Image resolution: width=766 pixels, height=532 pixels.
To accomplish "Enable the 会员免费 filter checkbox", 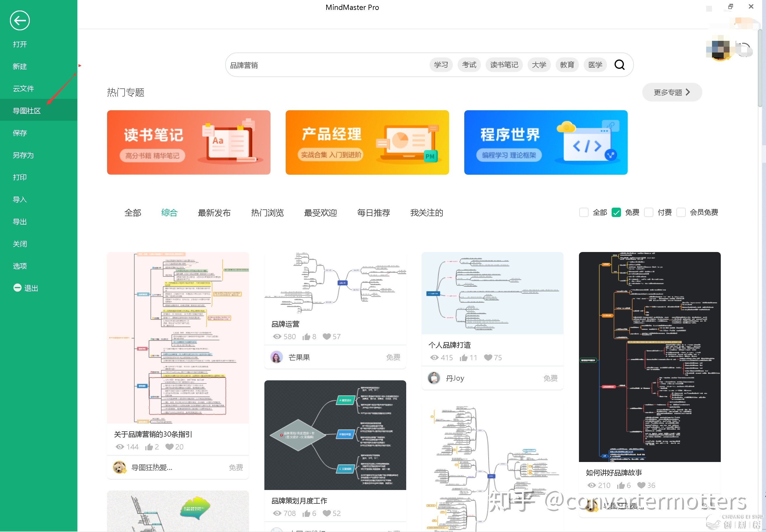I will coord(680,212).
